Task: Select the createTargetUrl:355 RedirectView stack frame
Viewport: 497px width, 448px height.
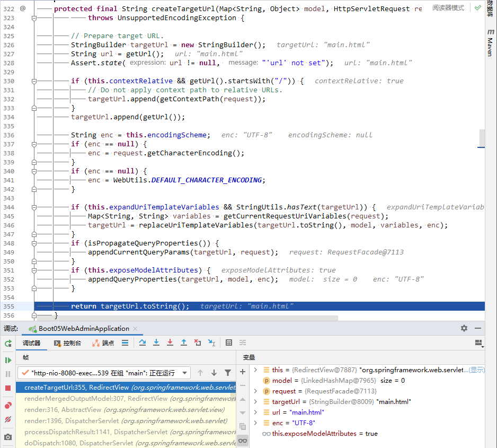Action: [126, 387]
